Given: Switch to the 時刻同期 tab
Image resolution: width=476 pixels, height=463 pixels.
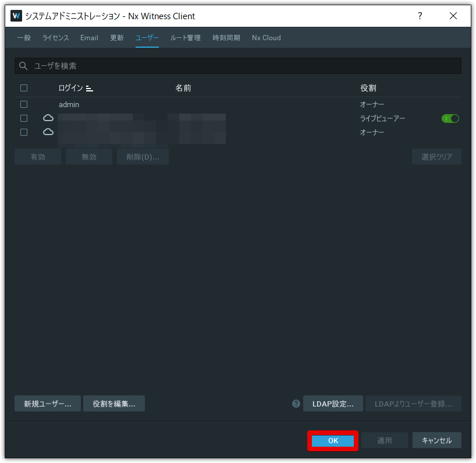Looking at the screenshot, I should (226, 38).
